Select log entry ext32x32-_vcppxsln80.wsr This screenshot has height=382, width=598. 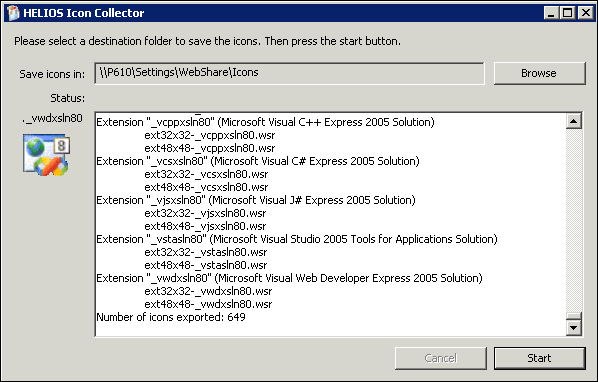[x=209, y=135]
